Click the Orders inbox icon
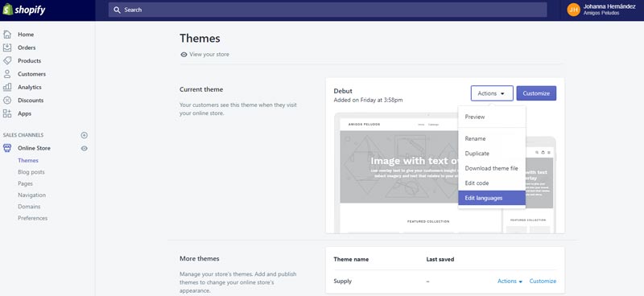The width and height of the screenshot is (644, 296). [7, 47]
